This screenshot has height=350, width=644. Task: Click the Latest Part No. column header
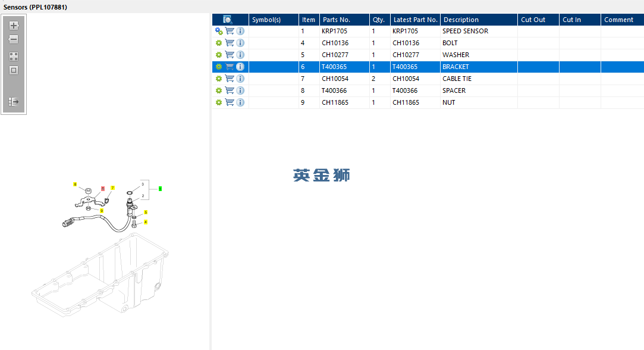pyautogui.click(x=415, y=20)
